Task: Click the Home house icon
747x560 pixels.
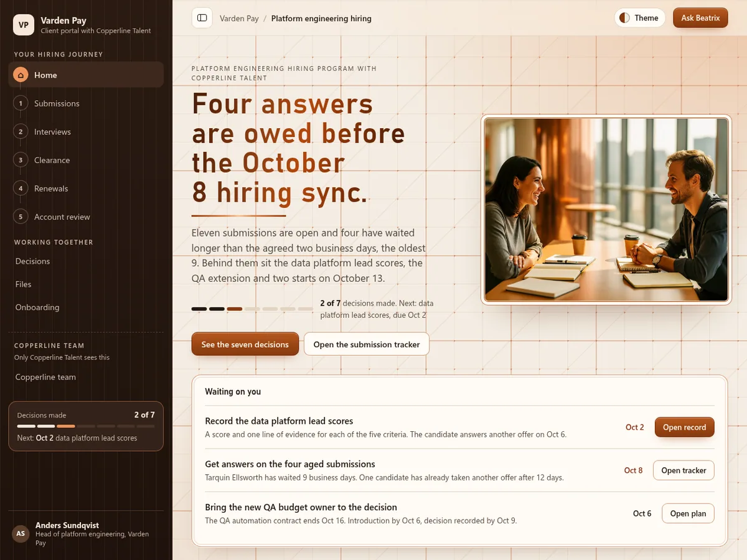Action: click(21, 75)
